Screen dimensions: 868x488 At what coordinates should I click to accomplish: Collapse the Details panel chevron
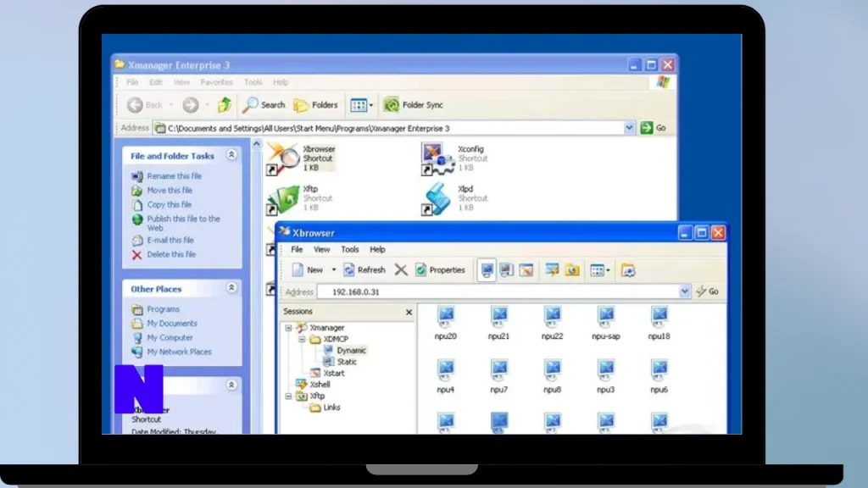tap(231, 385)
